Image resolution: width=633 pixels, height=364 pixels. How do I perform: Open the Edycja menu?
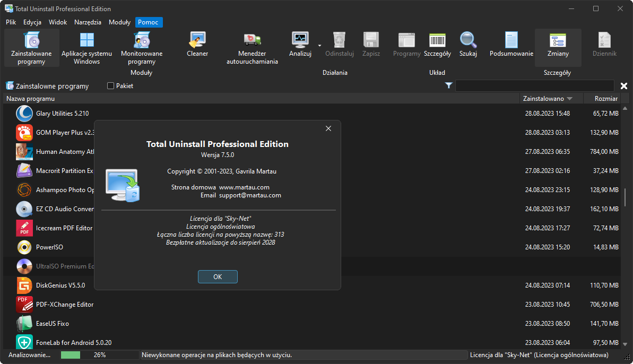[x=32, y=22]
